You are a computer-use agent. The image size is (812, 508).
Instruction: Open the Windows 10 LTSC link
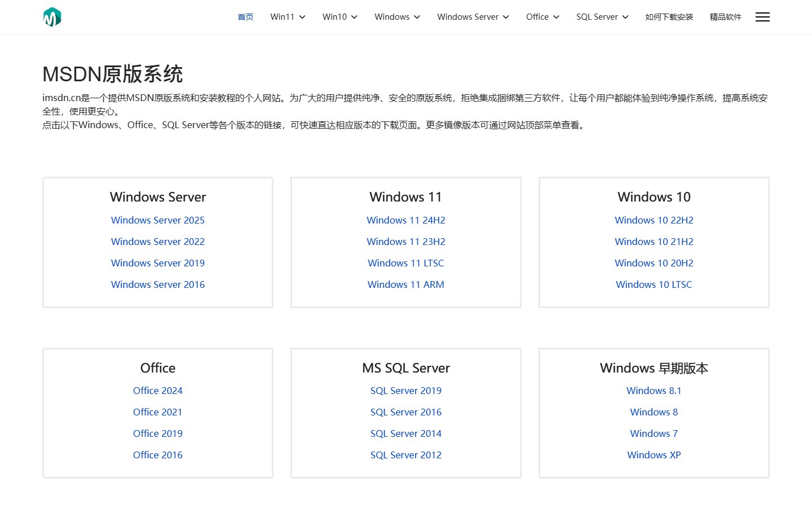(654, 284)
